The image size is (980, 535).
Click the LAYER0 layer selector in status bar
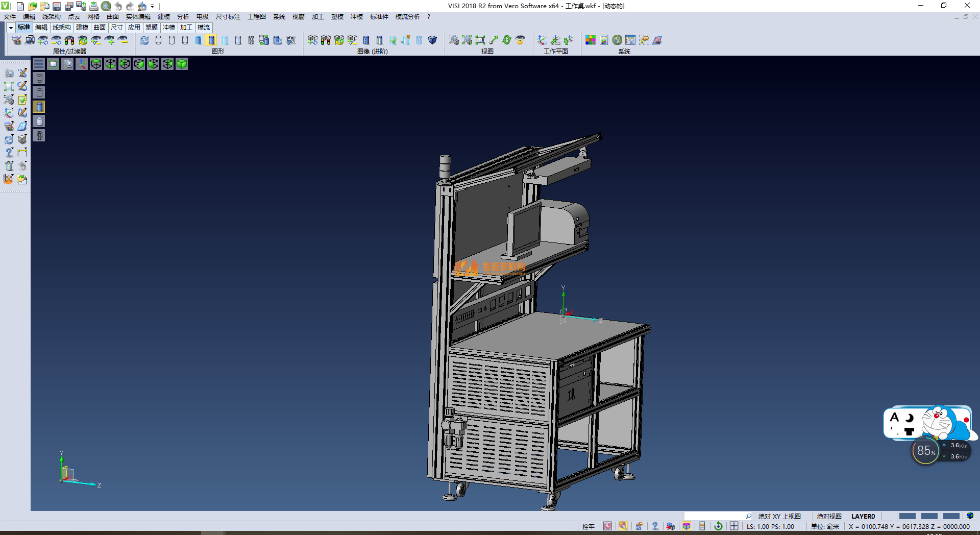[x=863, y=516]
